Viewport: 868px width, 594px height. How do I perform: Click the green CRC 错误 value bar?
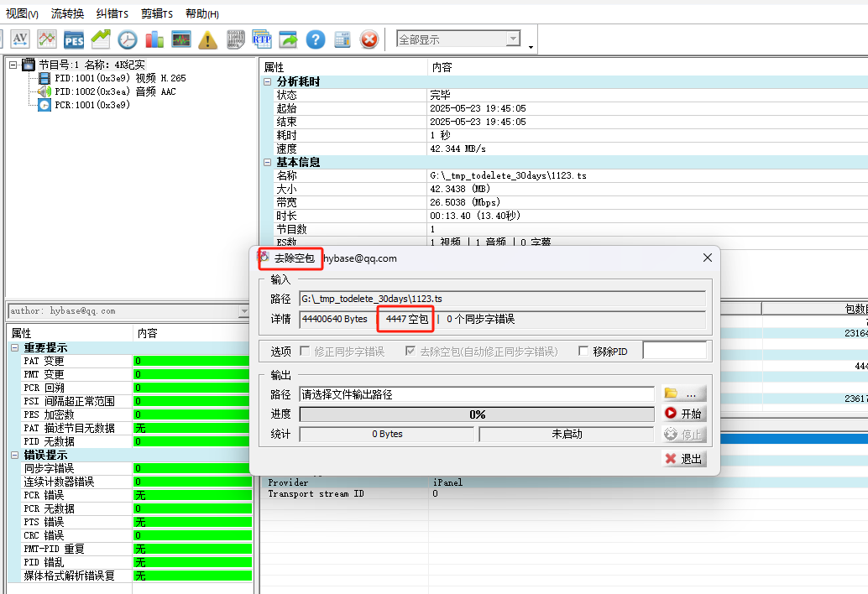(x=192, y=536)
